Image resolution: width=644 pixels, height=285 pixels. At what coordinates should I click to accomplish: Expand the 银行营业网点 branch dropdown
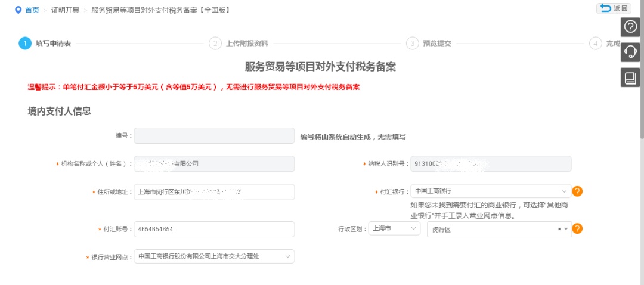[x=287, y=256]
